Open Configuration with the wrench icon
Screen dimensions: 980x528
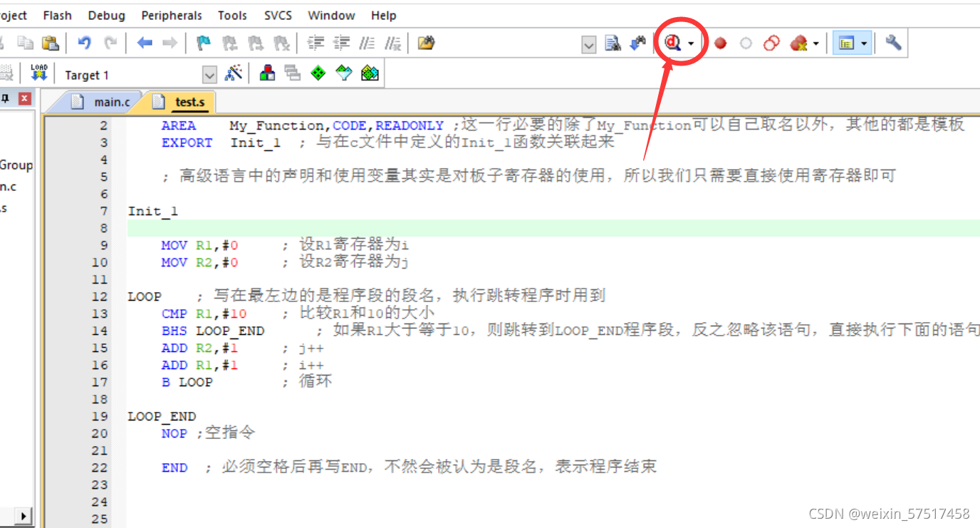(893, 43)
